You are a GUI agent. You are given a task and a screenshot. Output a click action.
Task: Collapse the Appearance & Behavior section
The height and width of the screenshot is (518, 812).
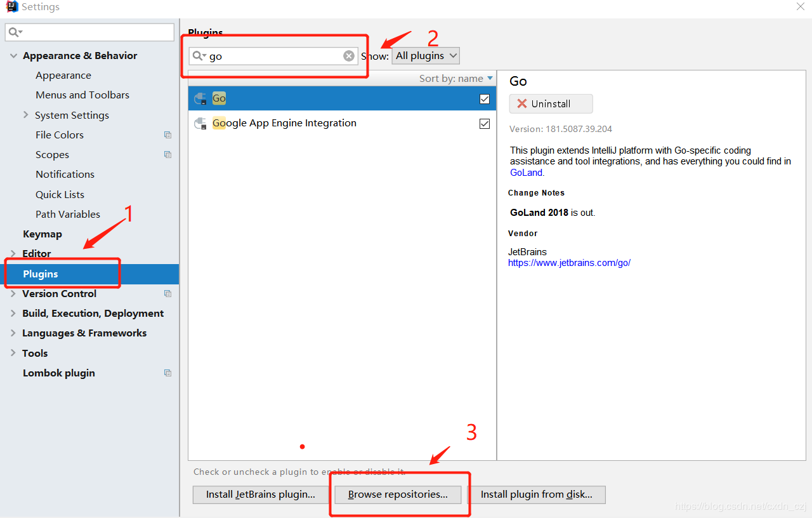coord(14,56)
